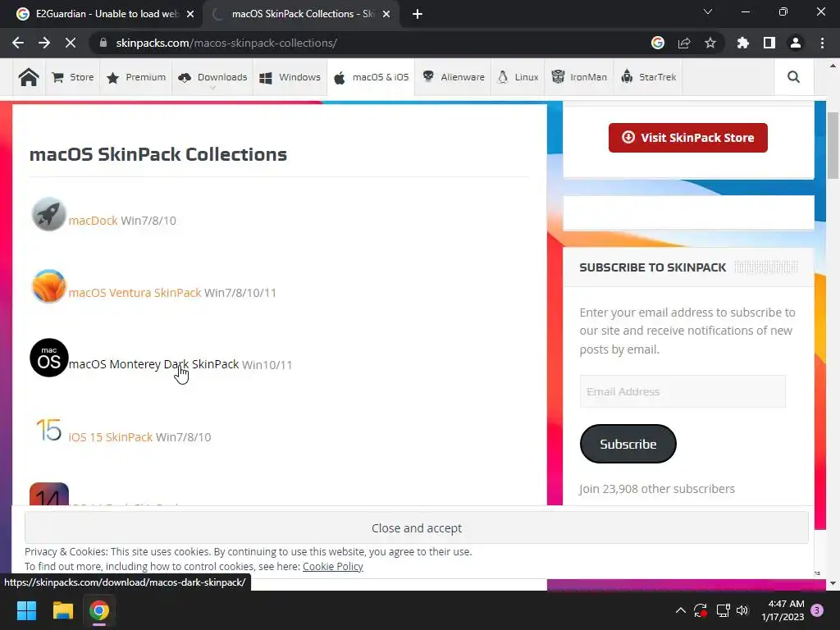Image resolution: width=840 pixels, height=630 pixels.
Task: Open the Windows menu item
Action: (290, 77)
